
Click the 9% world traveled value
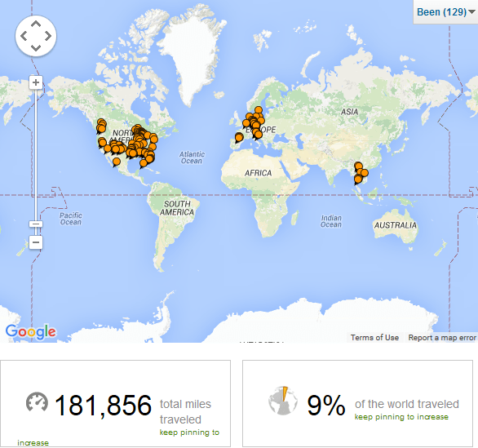click(x=326, y=405)
